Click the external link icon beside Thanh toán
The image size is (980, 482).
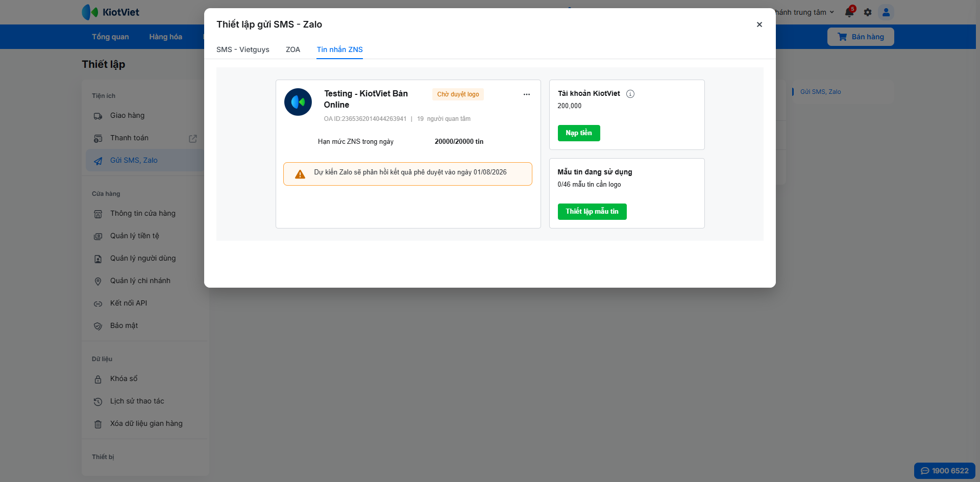[x=193, y=139]
